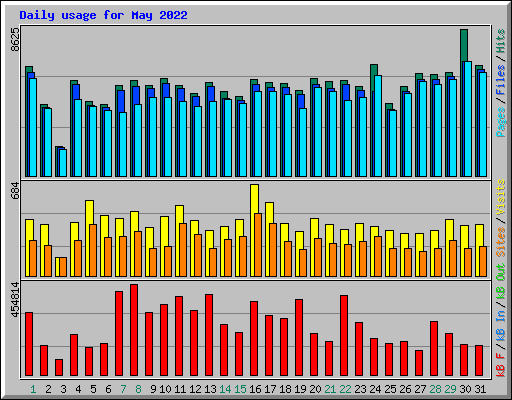
Task: Click day label 1 on the x-axis
Action: 33,389
